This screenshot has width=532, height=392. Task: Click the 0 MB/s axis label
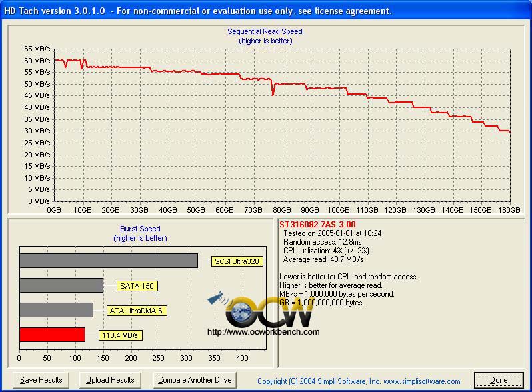pos(39,201)
